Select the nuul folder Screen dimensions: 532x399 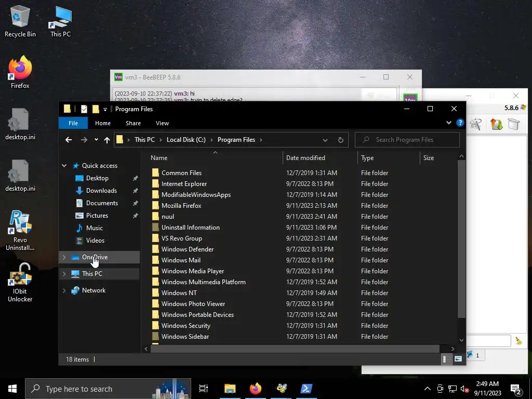(x=168, y=217)
